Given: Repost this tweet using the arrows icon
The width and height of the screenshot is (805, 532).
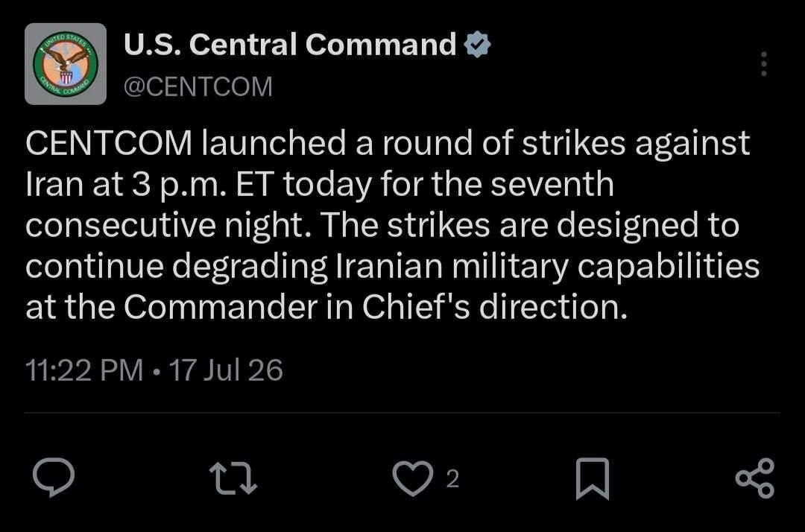Looking at the screenshot, I should coord(233,478).
